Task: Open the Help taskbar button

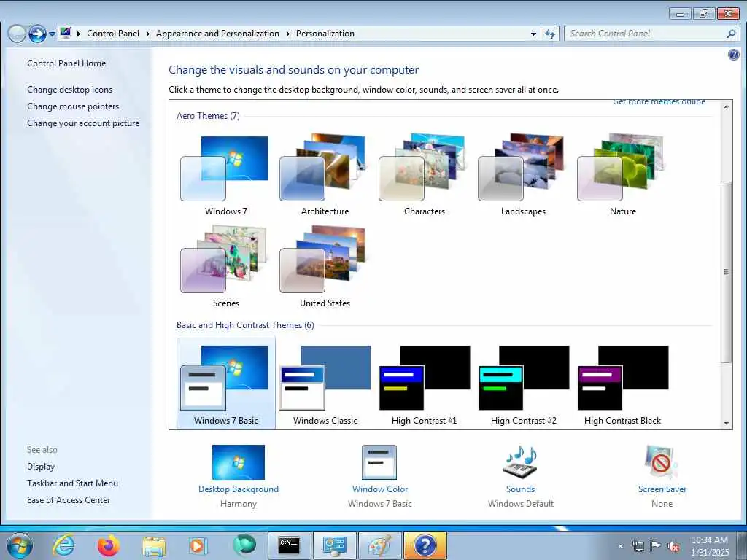Action: pos(425,545)
